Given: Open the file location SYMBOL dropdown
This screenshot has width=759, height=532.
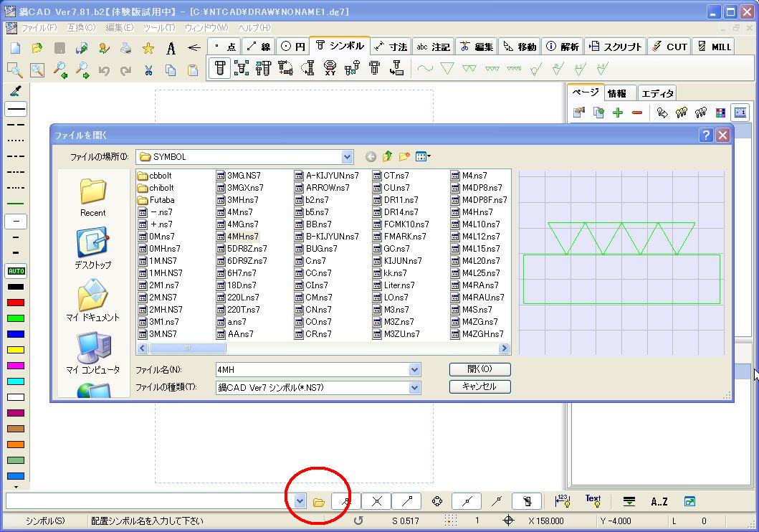Looking at the screenshot, I should point(347,157).
